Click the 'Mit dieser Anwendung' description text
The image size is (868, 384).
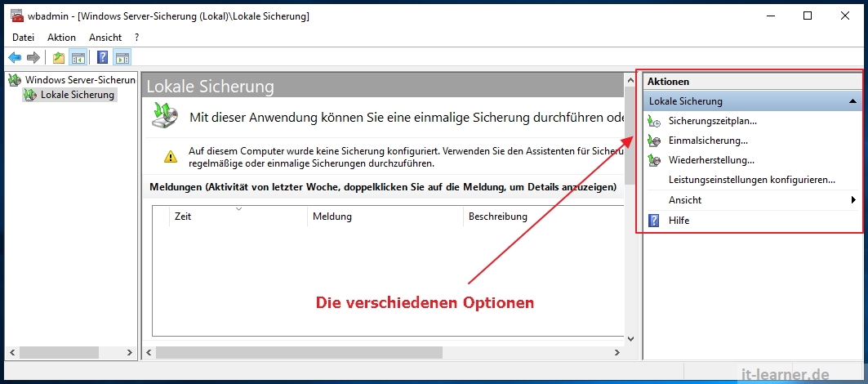coord(407,118)
